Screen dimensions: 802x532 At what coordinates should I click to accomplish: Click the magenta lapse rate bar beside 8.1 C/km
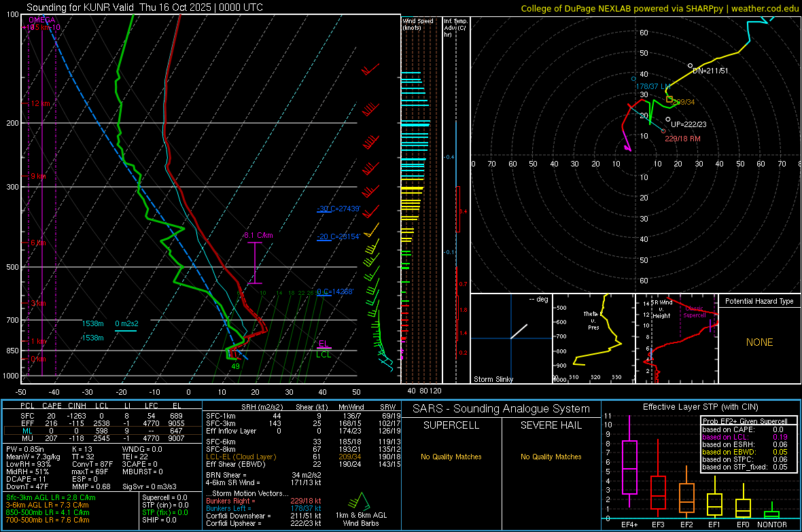pos(255,263)
